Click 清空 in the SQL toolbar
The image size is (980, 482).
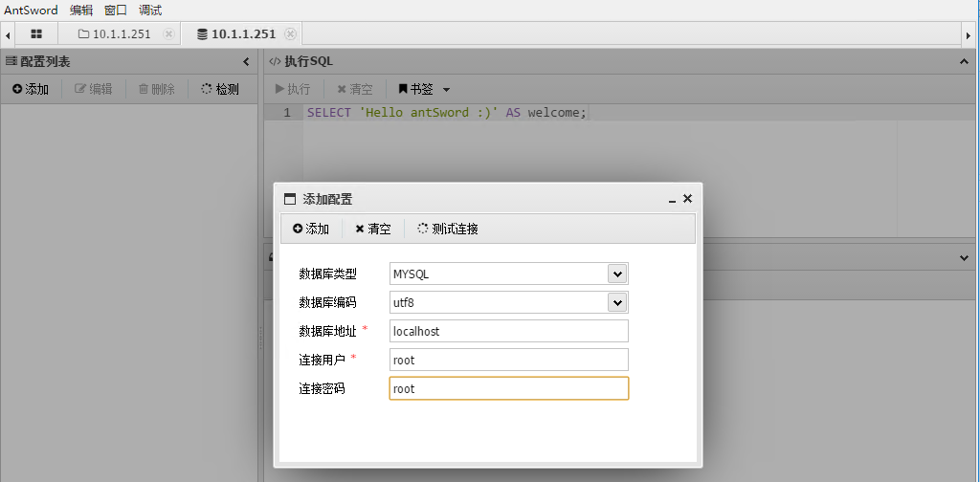point(355,89)
